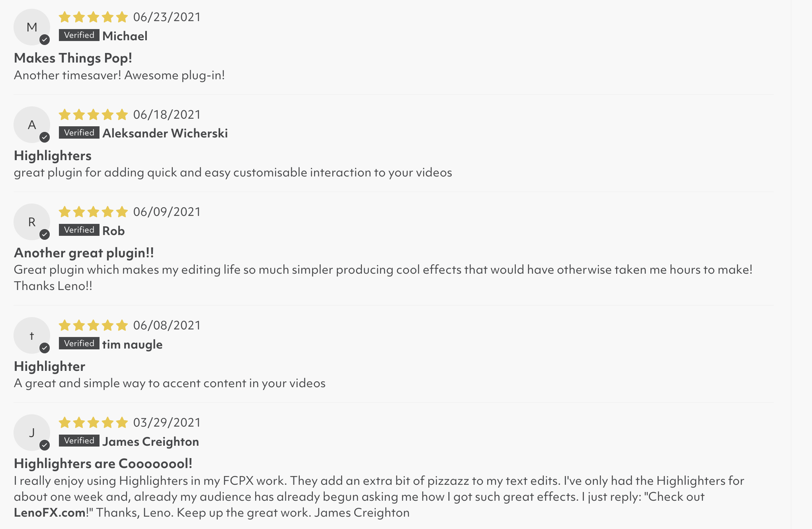The height and width of the screenshot is (529, 812).
Task: Click the reviewer name tim naugle
Action: pos(132,344)
